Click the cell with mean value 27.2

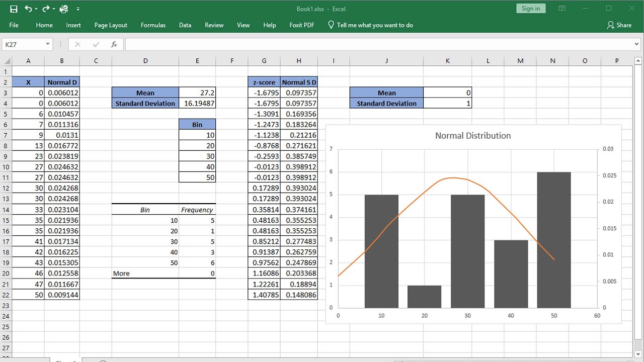pyautogui.click(x=197, y=93)
